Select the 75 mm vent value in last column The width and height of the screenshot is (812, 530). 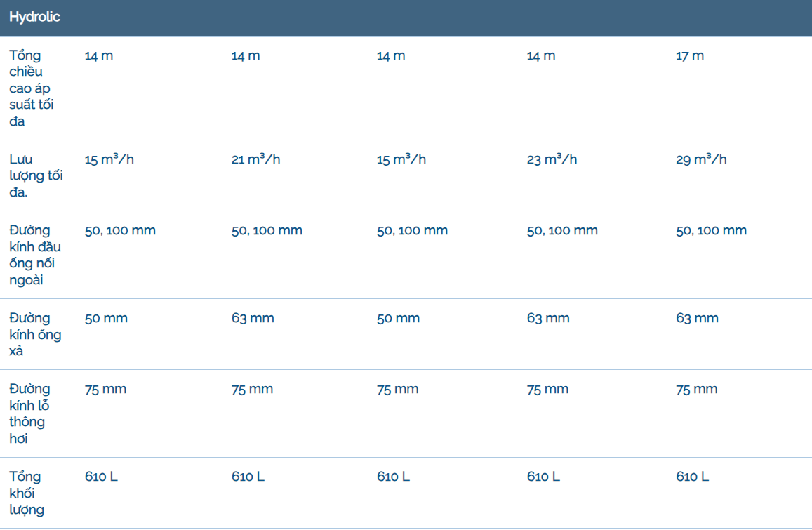click(696, 389)
